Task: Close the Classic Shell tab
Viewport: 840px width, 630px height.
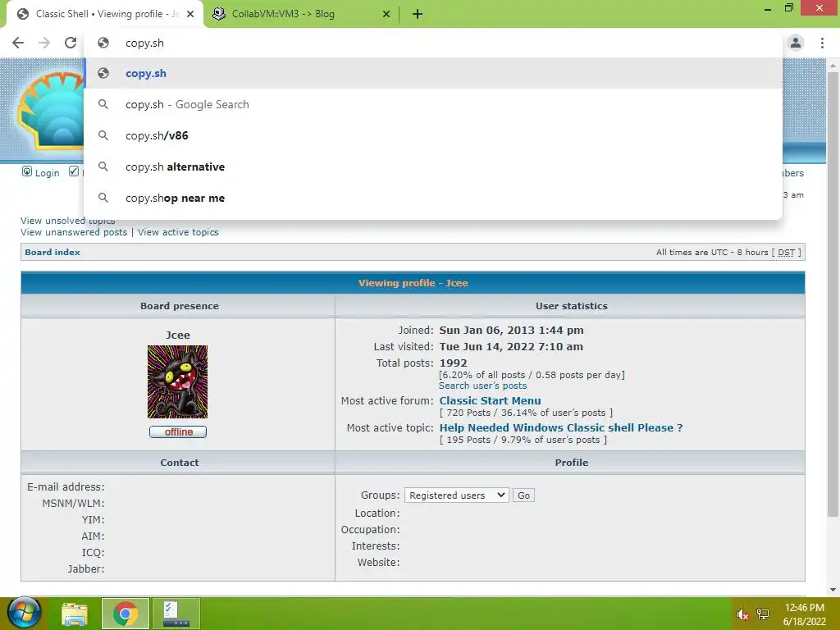Action: pos(190,14)
